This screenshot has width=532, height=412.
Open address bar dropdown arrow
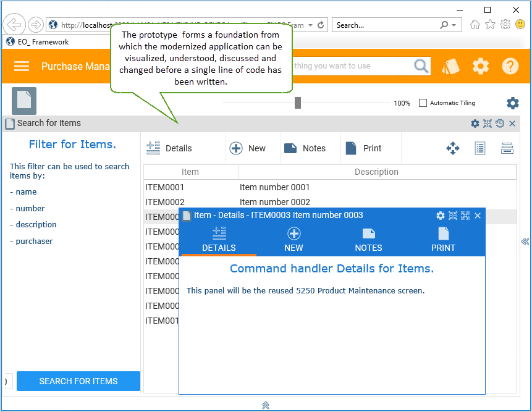coord(310,25)
